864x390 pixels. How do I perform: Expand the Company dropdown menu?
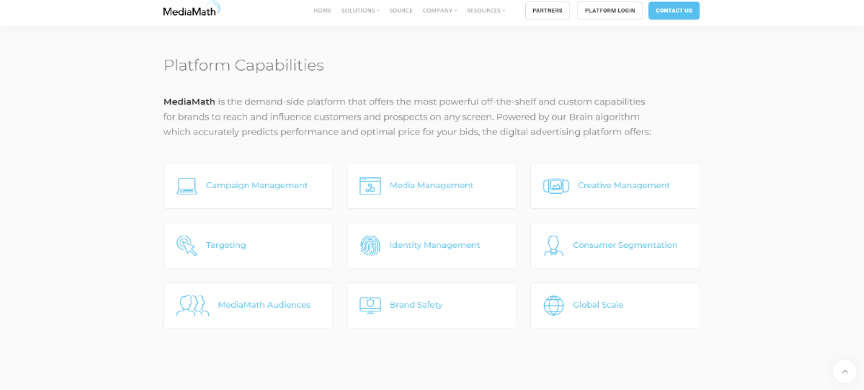(x=440, y=10)
